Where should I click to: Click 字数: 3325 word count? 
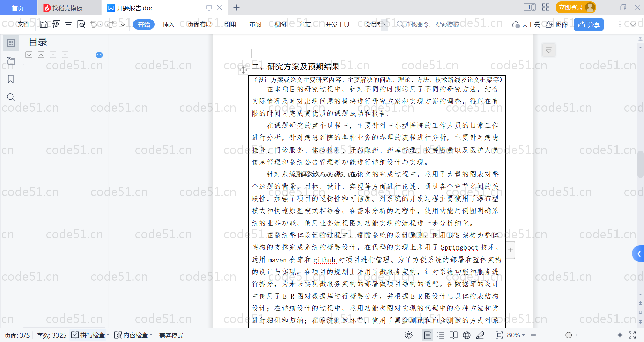coord(52,335)
